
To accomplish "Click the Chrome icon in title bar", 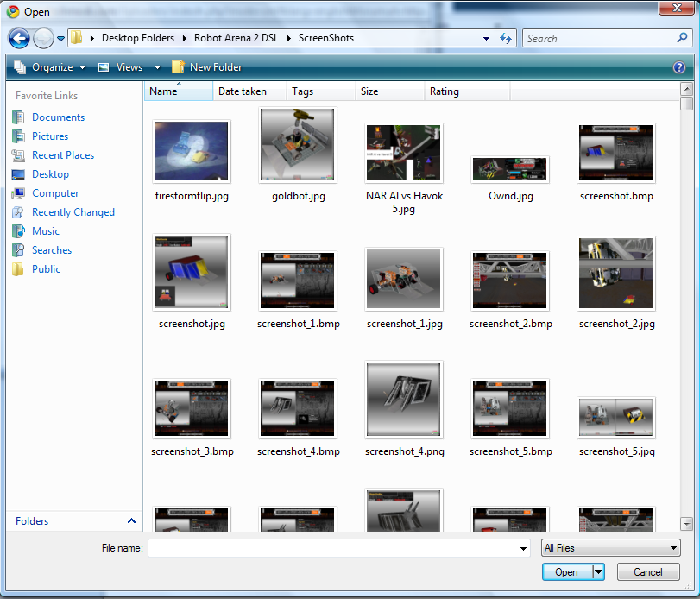I will click(13, 11).
